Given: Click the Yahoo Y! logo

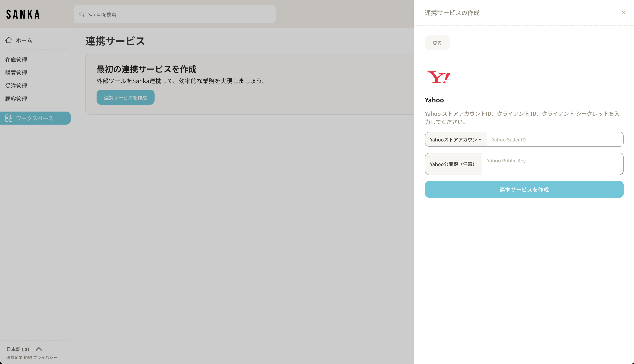Looking at the screenshot, I should coord(439,77).
